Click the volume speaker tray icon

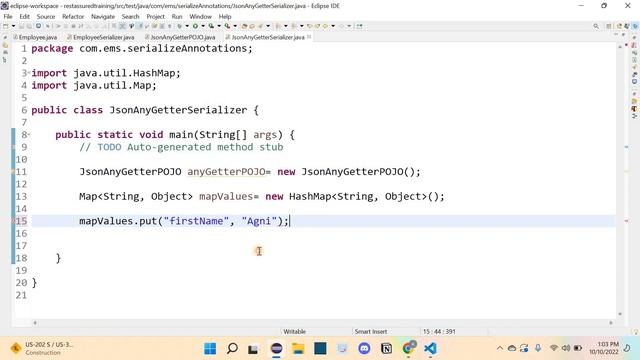[x=566, y=348]
